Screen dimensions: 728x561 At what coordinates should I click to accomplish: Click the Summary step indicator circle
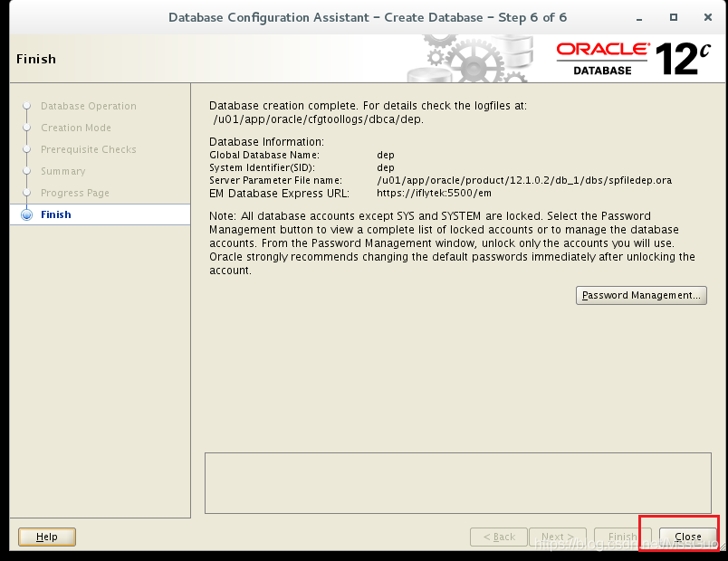point(25,171)
